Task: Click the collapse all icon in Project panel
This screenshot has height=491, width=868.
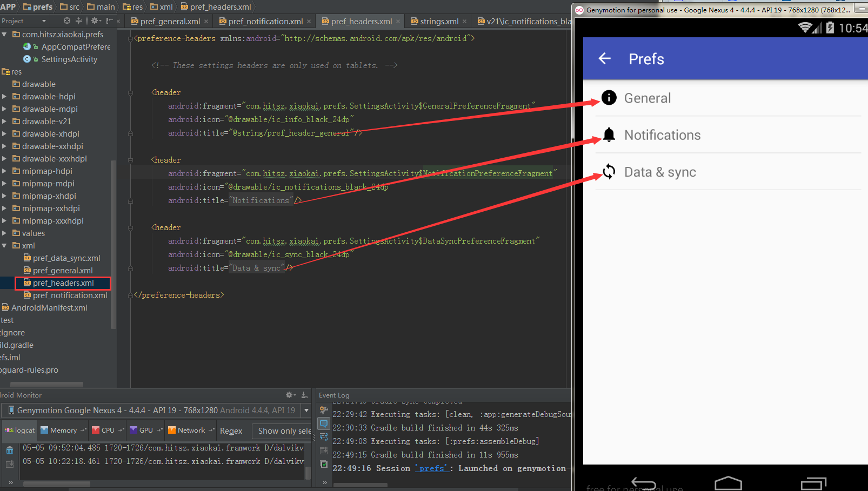Action: point(79,21)
